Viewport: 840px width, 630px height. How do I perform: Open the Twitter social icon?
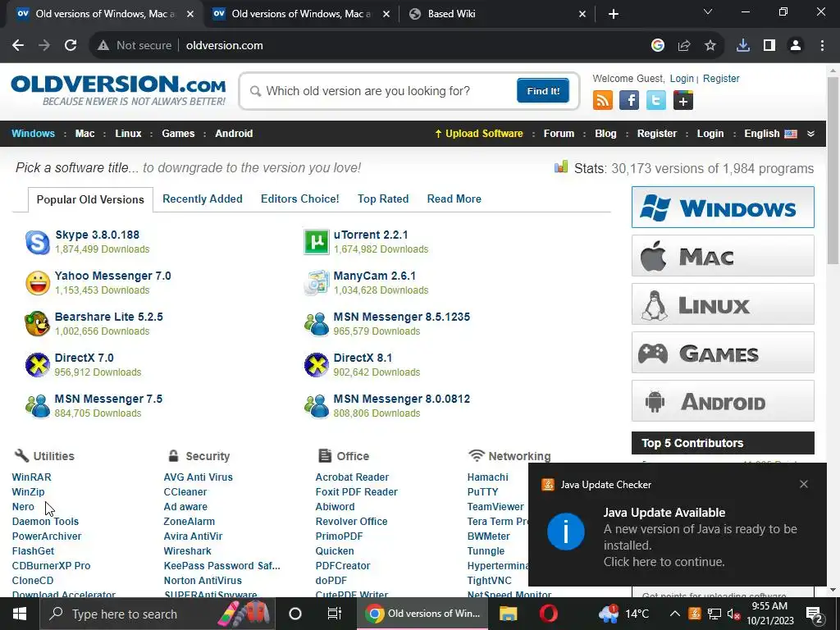(655, 100)
